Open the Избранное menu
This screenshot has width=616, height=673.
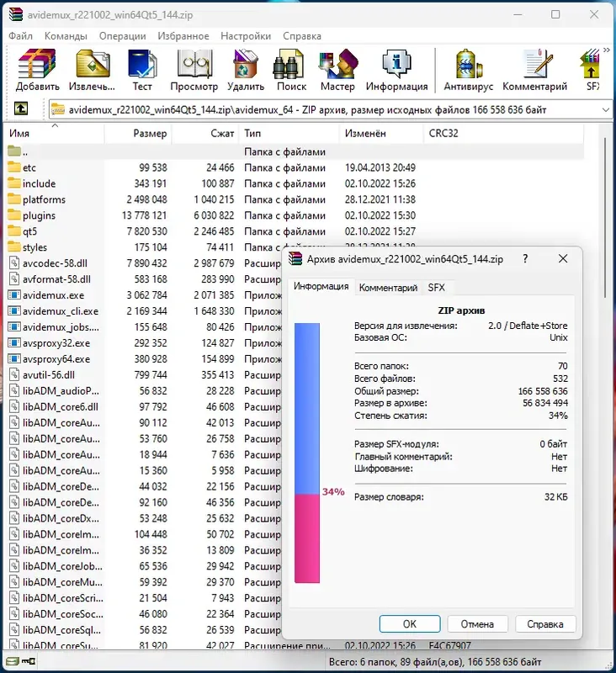[183, 36]
